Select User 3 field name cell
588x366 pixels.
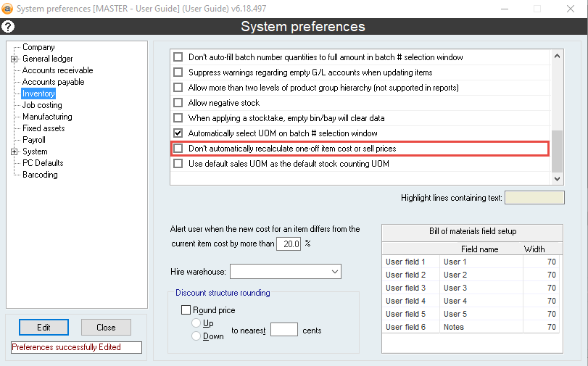pyautogui.click(x=481, y=288)
